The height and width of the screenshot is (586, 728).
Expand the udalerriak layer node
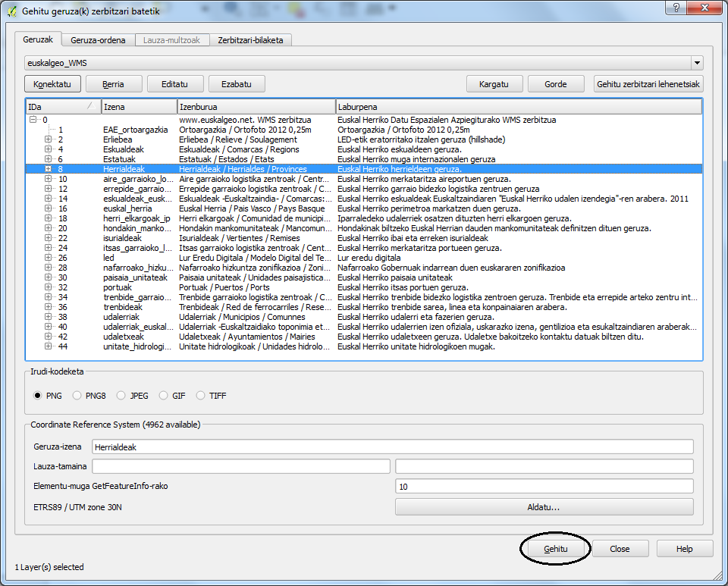click(49, 317)
